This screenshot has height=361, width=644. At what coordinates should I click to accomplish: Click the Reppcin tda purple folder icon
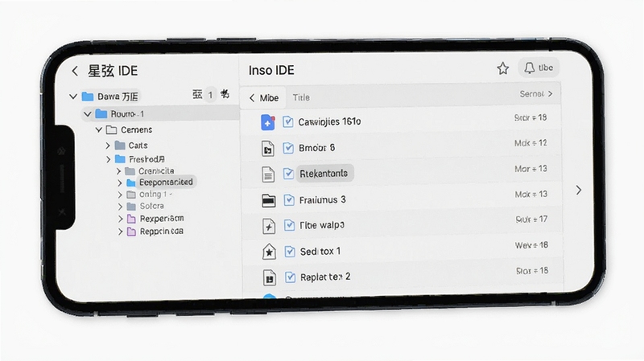[x=131, y=232]
